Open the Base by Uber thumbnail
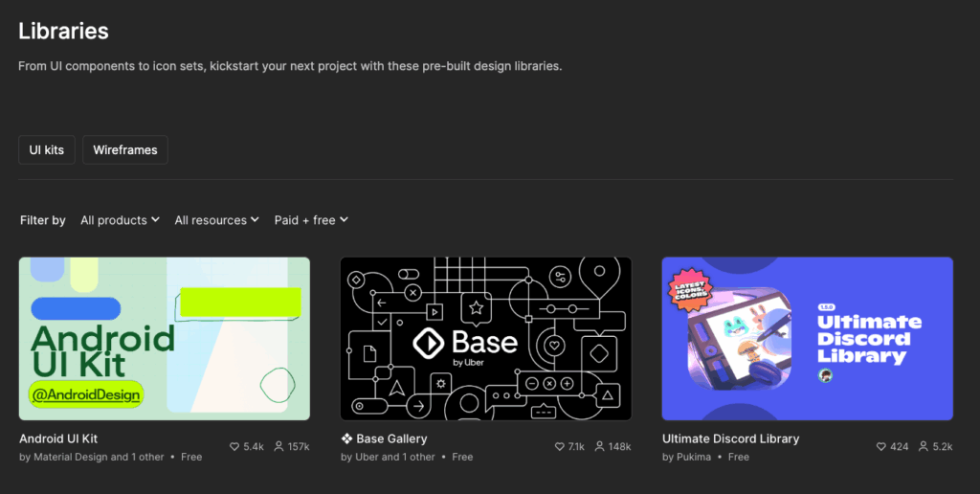 (485, 338)
